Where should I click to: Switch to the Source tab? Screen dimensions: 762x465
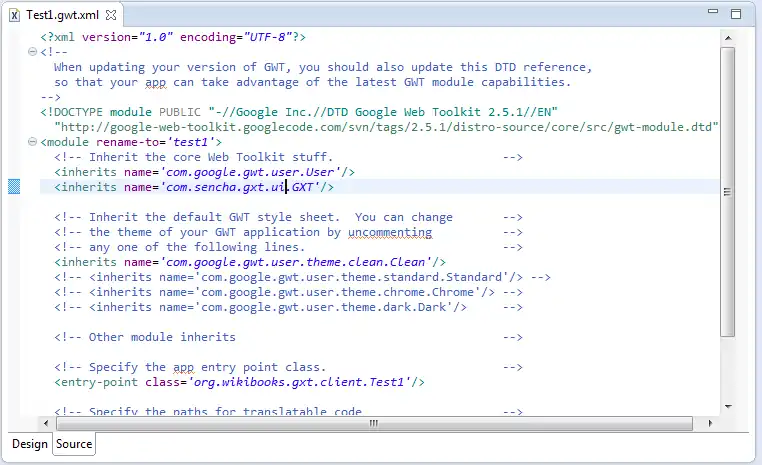(74, 444)
